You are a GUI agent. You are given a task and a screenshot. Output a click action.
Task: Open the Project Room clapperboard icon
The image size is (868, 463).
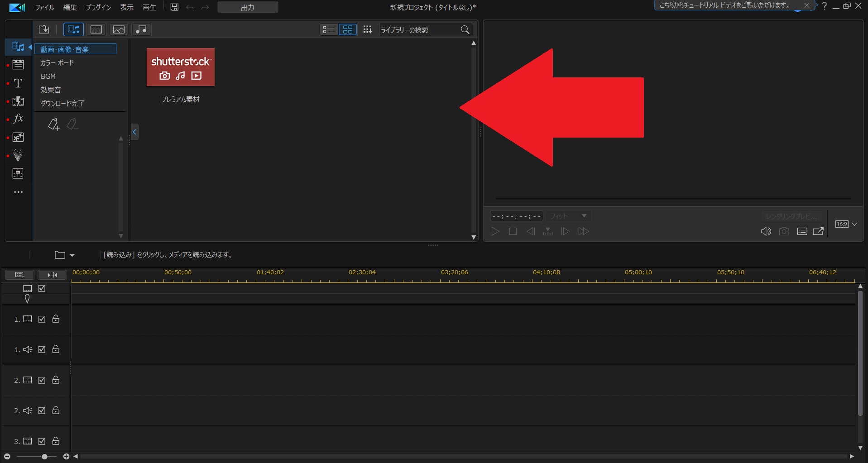(x=18, y=65)
